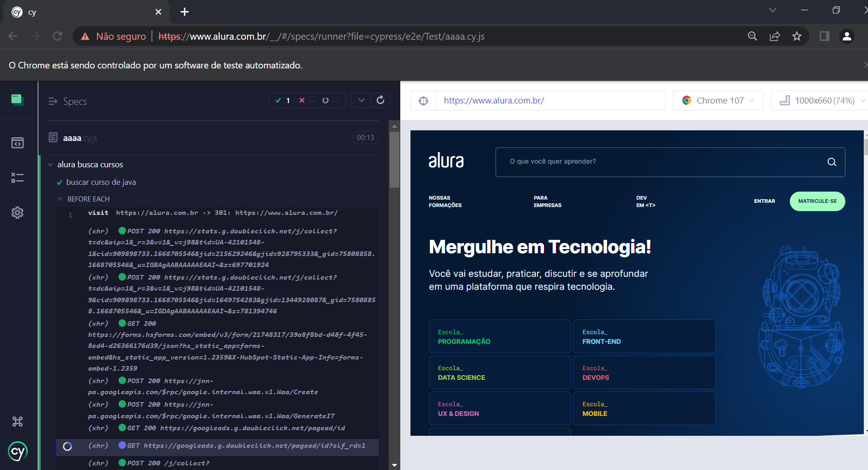Toggle auto-scrolling chevron in reporter header

coord(361,100)
